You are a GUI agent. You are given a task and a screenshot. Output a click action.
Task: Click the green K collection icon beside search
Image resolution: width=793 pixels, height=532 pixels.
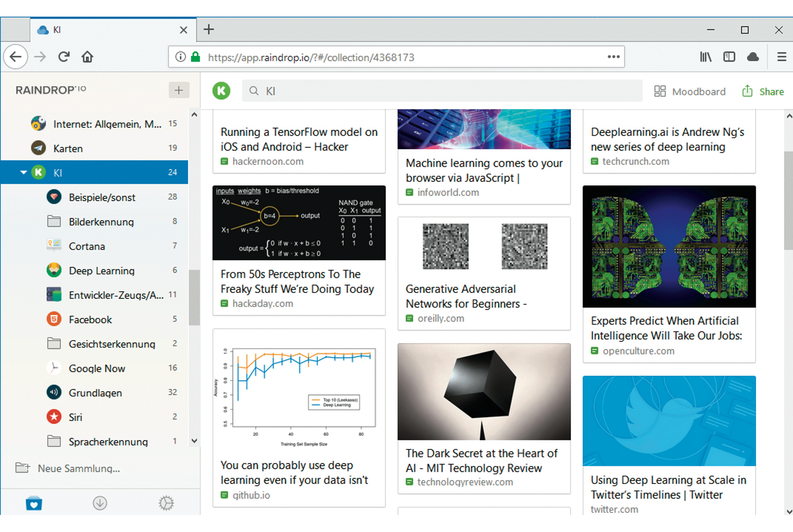[x=221, y=91]
